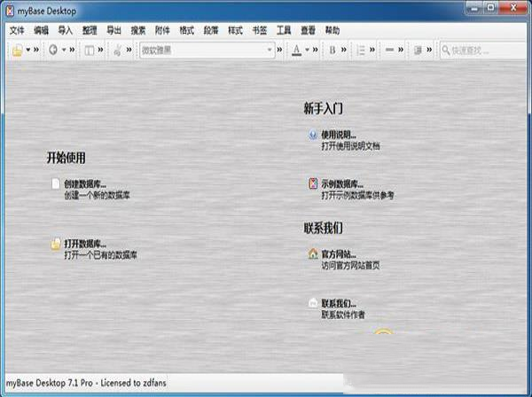Click the horizontal line insert icon
This screenshot has width=532, height=397.
tap(390, 50)
